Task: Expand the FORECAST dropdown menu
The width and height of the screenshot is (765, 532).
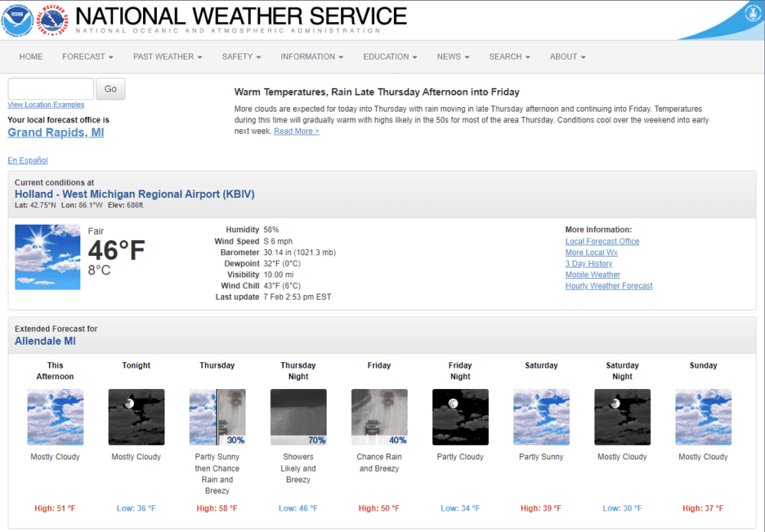Action: click(x=88, y=57)
